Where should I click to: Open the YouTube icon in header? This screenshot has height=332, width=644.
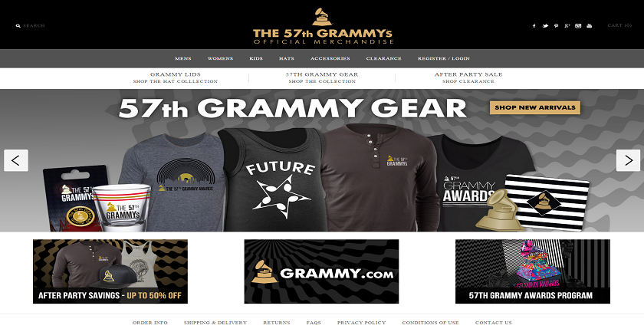(x=590, y=26)
